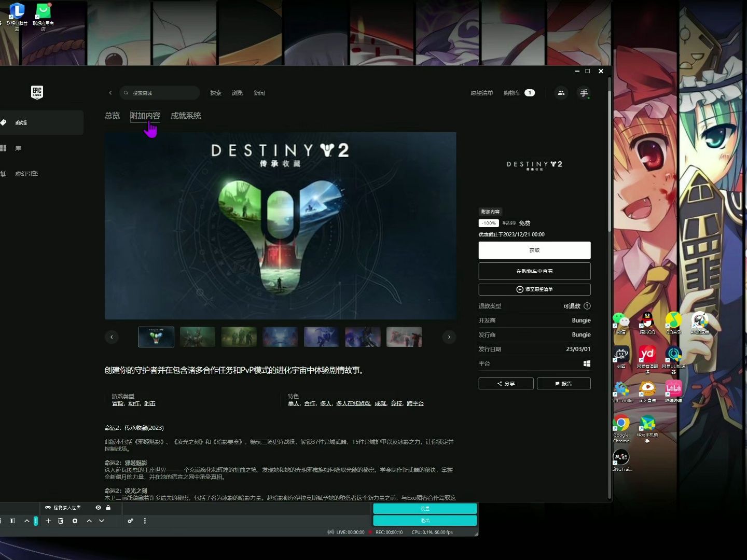This screenshot has height=560, width=747.
Task: Open the 冒险 adventure genre link
Action: coord(118,403)
